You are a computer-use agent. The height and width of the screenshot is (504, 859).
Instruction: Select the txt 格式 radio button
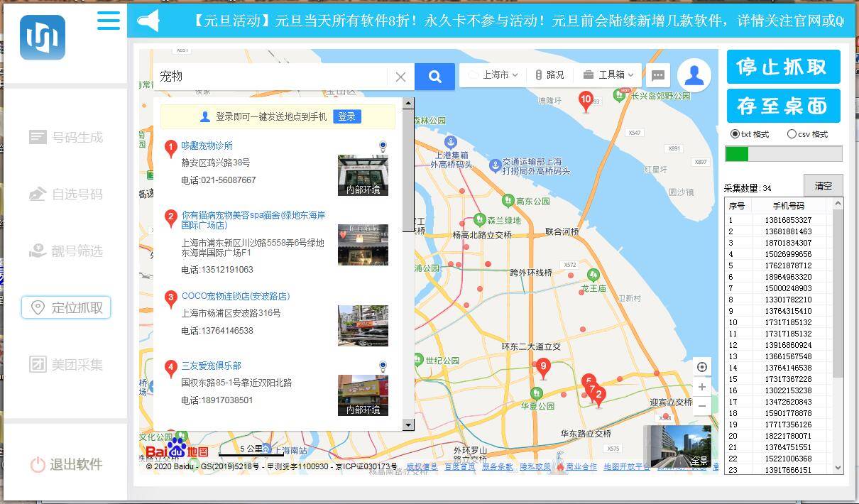tap(735, 134)
